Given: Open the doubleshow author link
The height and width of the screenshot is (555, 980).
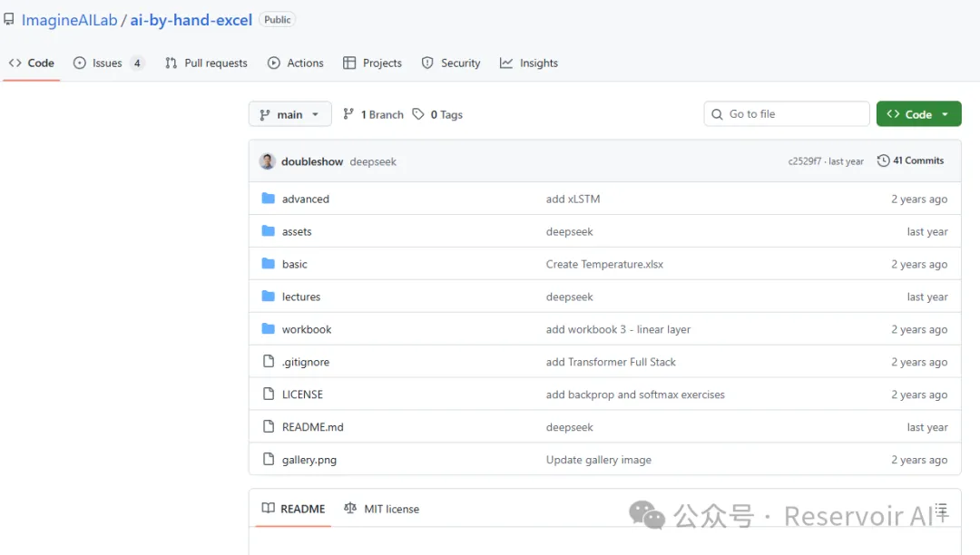Looking at the screenshot, I should coord(312,161).
